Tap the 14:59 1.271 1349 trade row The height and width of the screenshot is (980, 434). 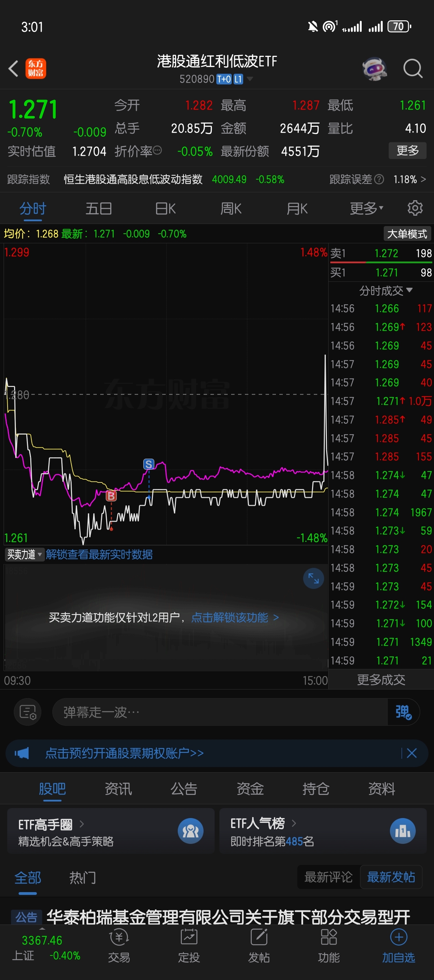pos(381,642)
